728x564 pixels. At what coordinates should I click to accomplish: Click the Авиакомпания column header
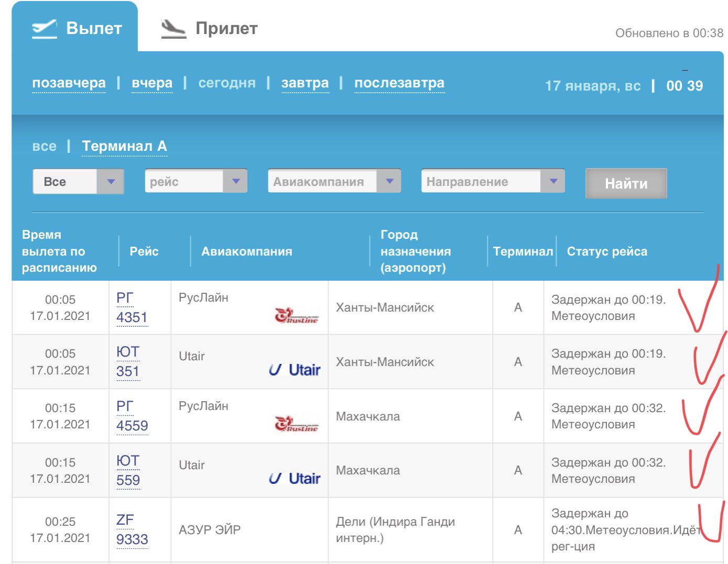[x=247, y=251]
